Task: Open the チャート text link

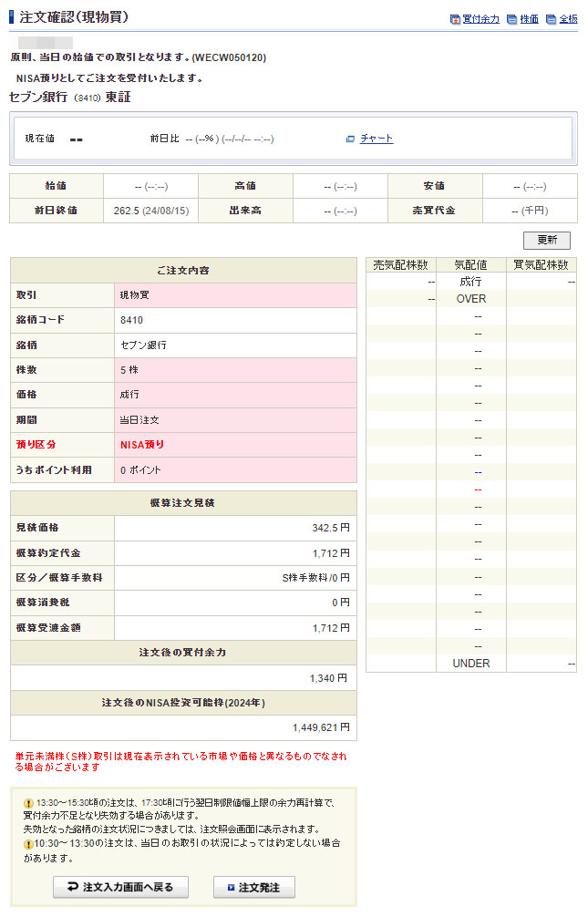Action: 377,139
